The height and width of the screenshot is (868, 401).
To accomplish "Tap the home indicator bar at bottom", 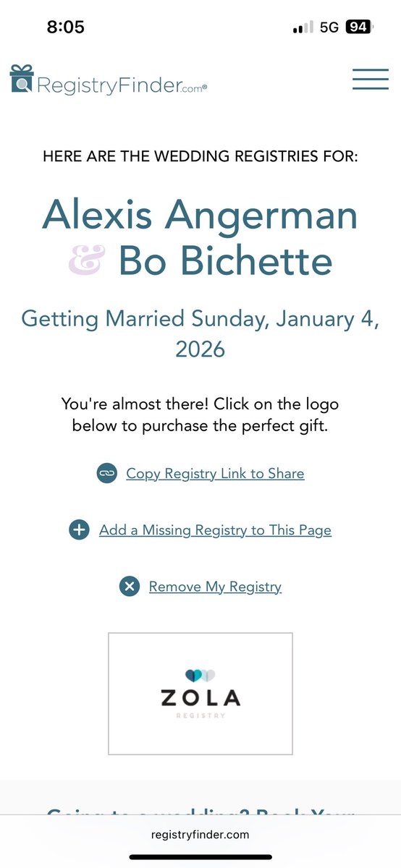I will (200, 857).
